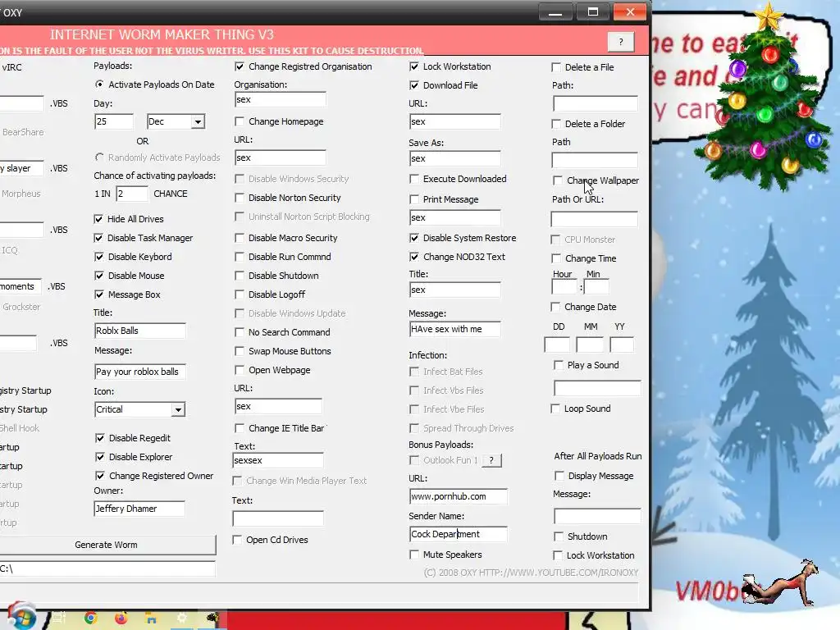Click Title field containing Roblx Balls
The image size is (840, 630).
click(139, 331)
